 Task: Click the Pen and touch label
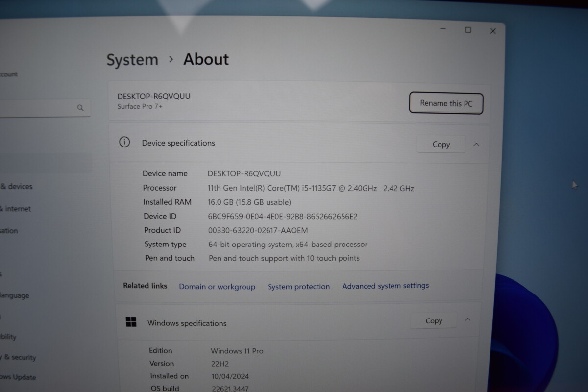coord(170,258)
